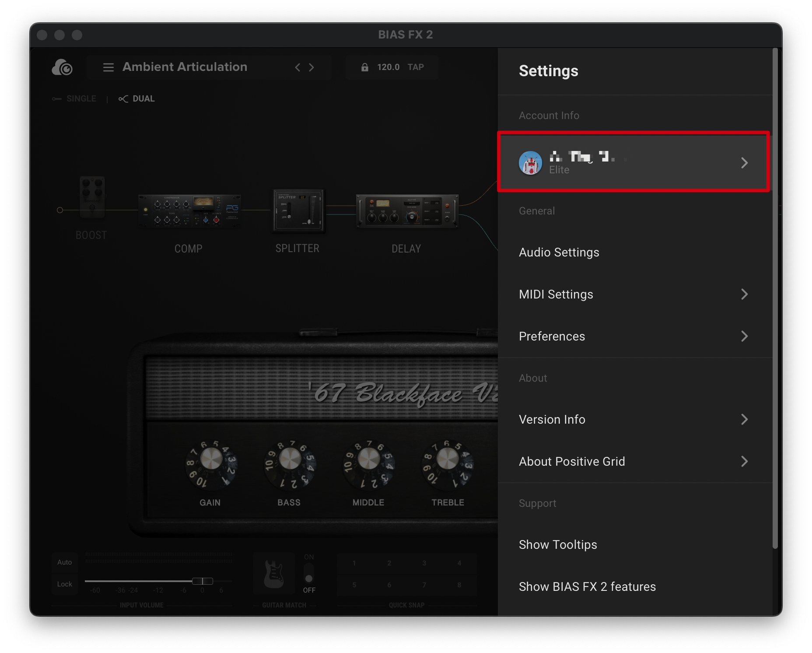This screenshot has width=812, height=653.
Task: Click the Elite membership label
Action: pyautogui.click(x=559, y=170)
